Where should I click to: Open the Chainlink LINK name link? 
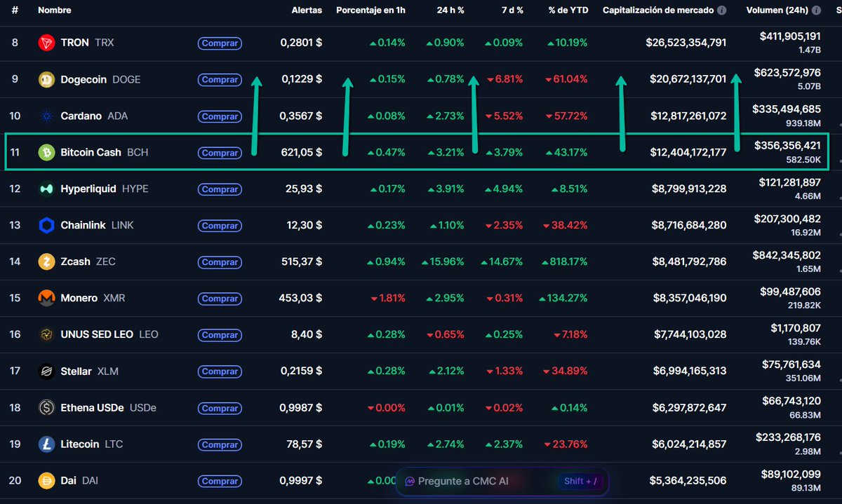tap(97, 225)
